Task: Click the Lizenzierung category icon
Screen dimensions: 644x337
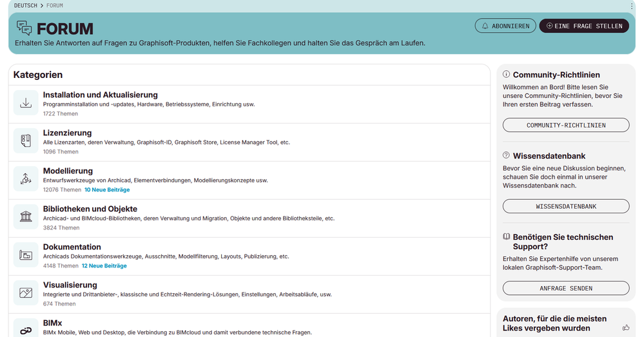Action: (26, 141)
